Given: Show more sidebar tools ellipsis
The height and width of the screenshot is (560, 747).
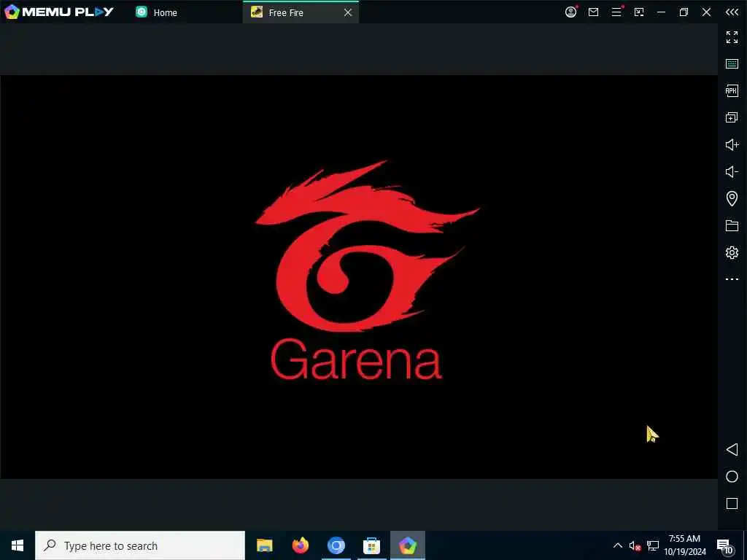Looking at the screenshot, I should (732, 279).
